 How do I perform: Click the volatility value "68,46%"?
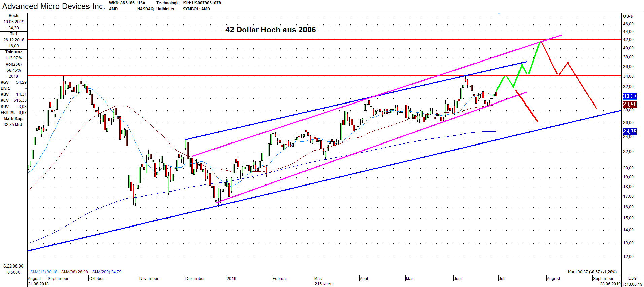pos(14,70)
